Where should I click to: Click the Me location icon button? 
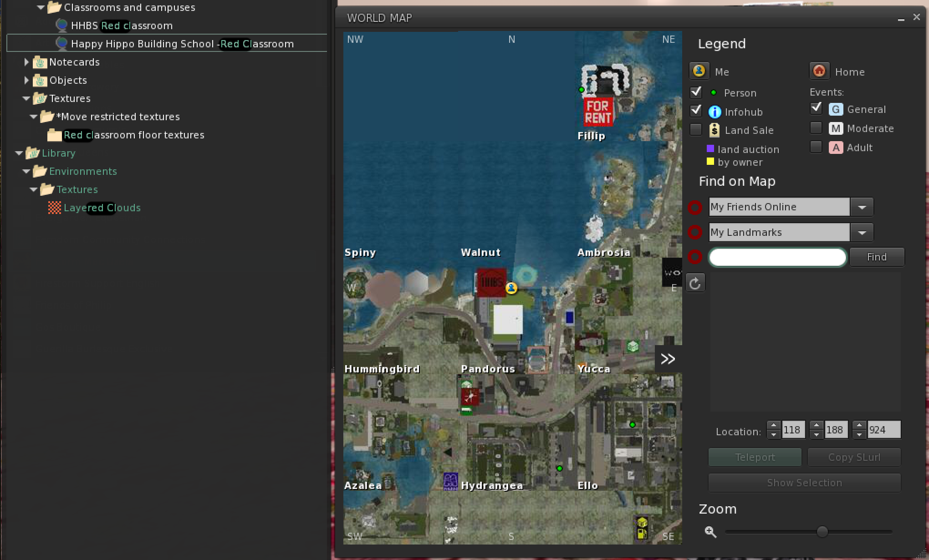[699, 71]
